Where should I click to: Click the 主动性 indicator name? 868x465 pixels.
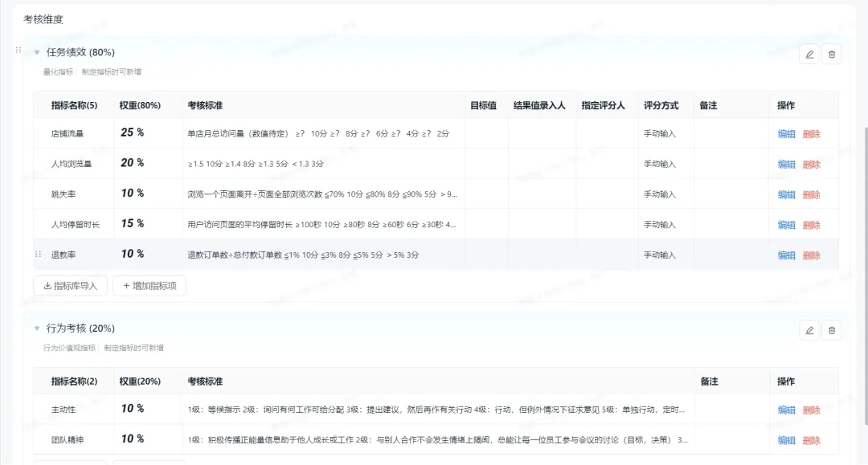pos(63,410)
